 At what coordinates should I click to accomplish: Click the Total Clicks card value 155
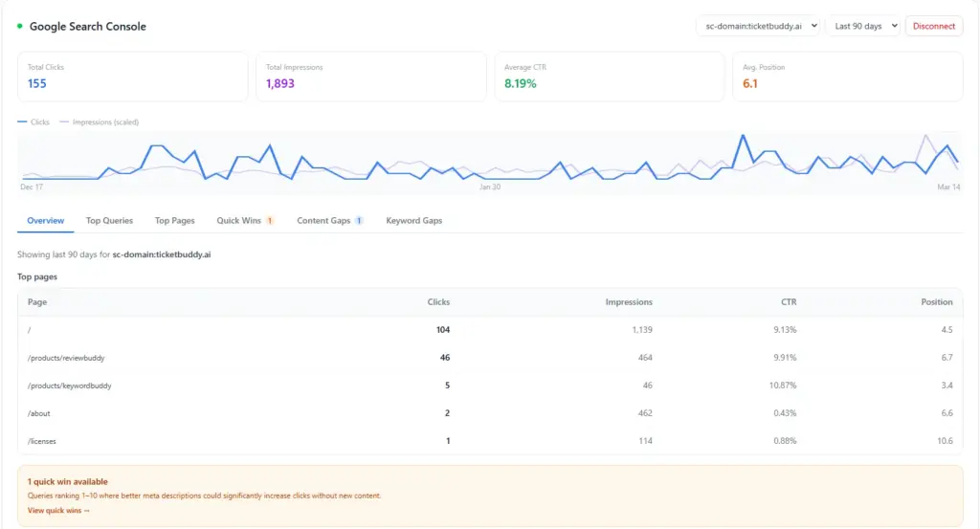[37, 83]
